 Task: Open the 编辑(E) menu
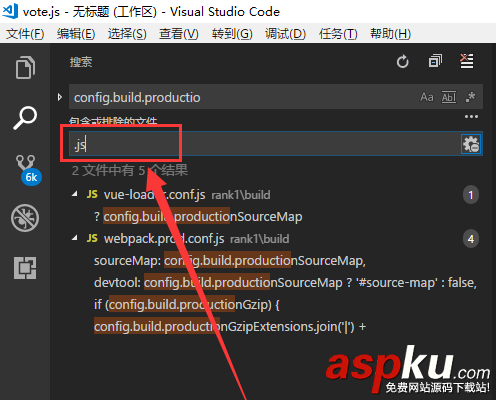click(76, 34)
